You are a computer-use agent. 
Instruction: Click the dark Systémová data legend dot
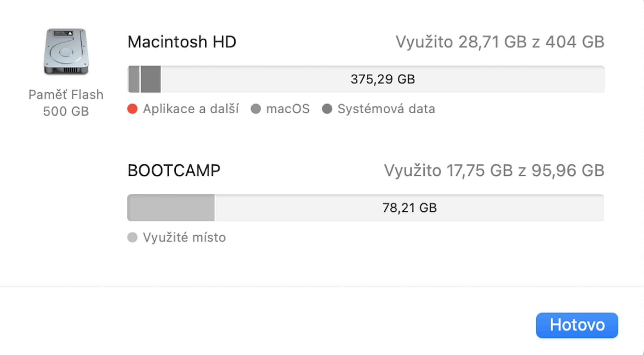[327, 109]
